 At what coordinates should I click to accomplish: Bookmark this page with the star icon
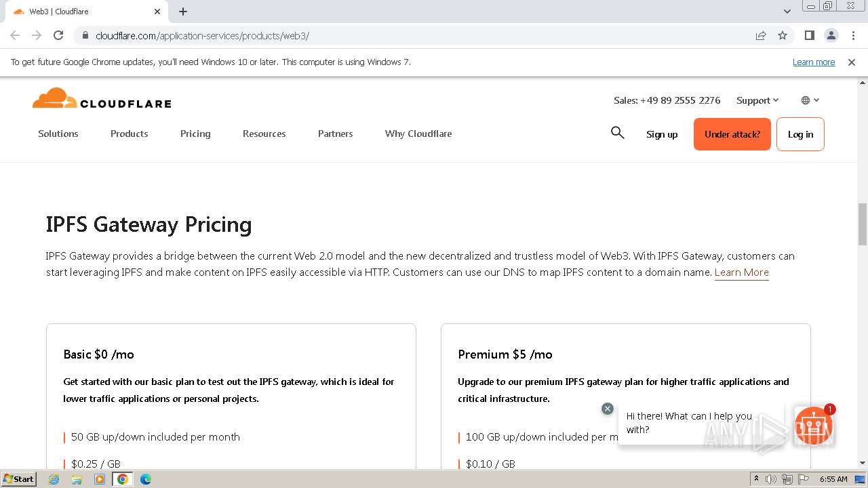[x=783, y=35]
